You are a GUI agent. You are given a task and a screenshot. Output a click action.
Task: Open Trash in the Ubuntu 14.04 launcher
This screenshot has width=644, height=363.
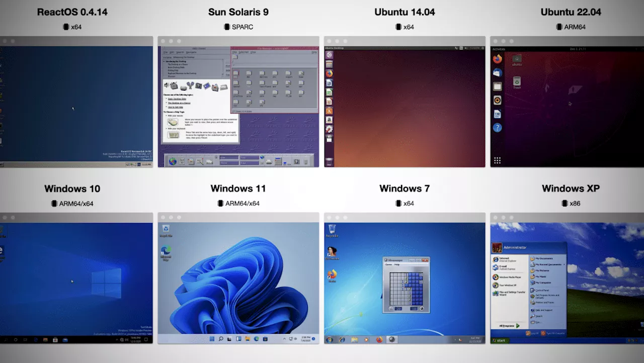point(329,162)
